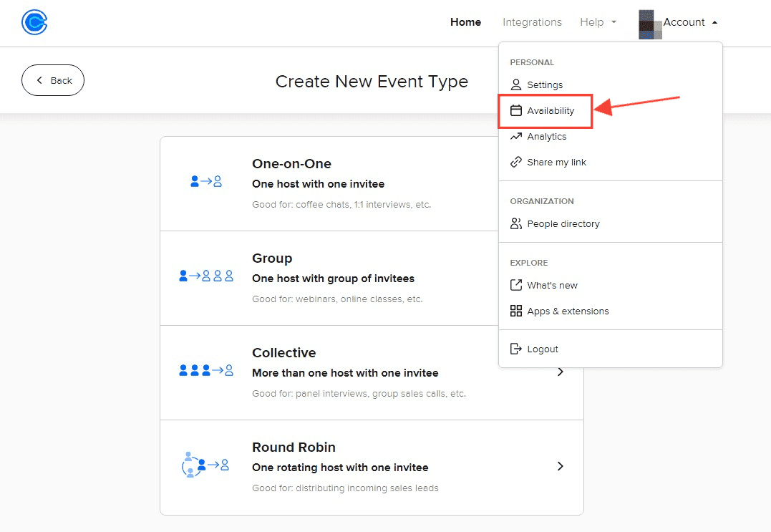771x532 pixels.
Task: Go to the Home tab
Action: pyautogui.click(x=465, y=23)
